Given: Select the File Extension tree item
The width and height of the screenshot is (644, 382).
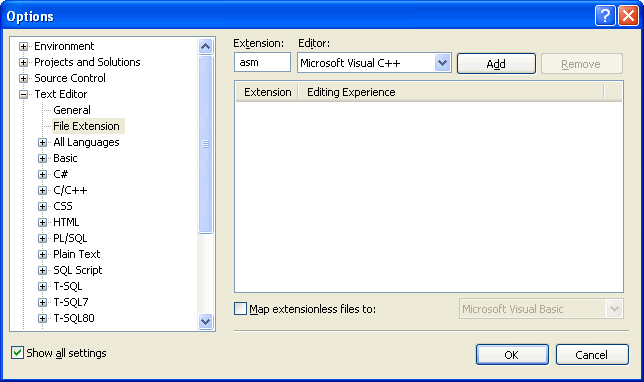Looking at the screenshot, I should coord(87,126).
